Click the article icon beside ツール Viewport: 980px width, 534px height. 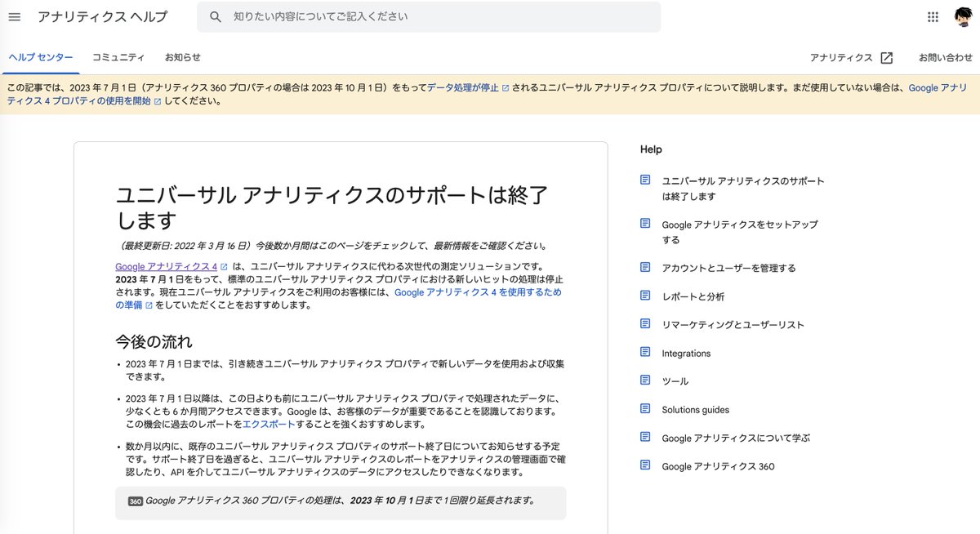pos(645,380)
